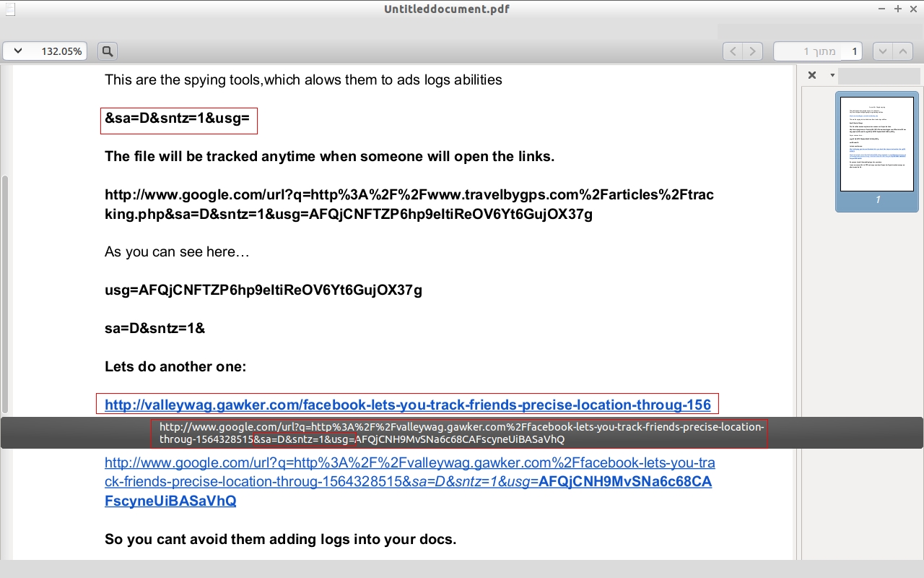This screenshot has height=578, width=924.
Task: Open the valleywag.gawker.com bold hyperlink
Action: coord(408,405)
